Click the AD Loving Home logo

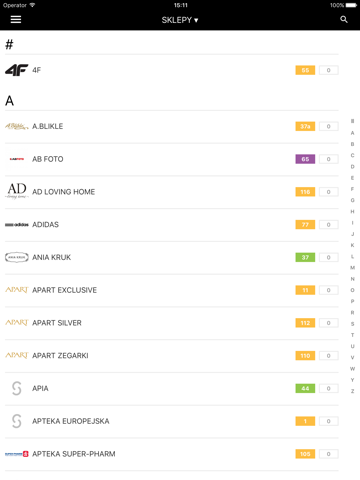pos(17,191)
